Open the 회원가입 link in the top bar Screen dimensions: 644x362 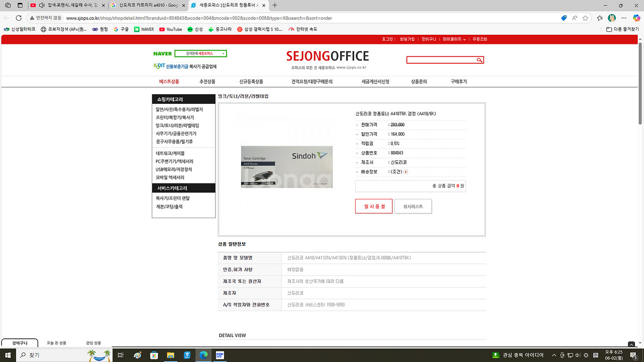click(x=407, y=39)
